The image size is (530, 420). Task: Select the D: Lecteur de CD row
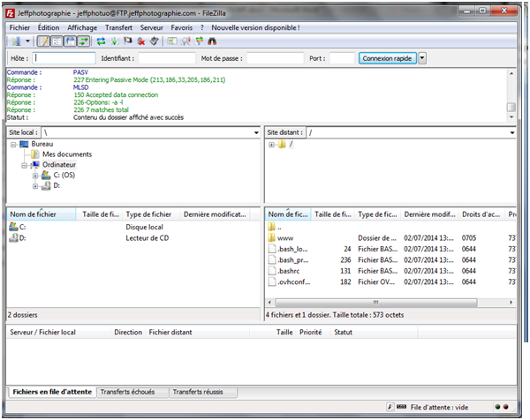click(133, 238)
